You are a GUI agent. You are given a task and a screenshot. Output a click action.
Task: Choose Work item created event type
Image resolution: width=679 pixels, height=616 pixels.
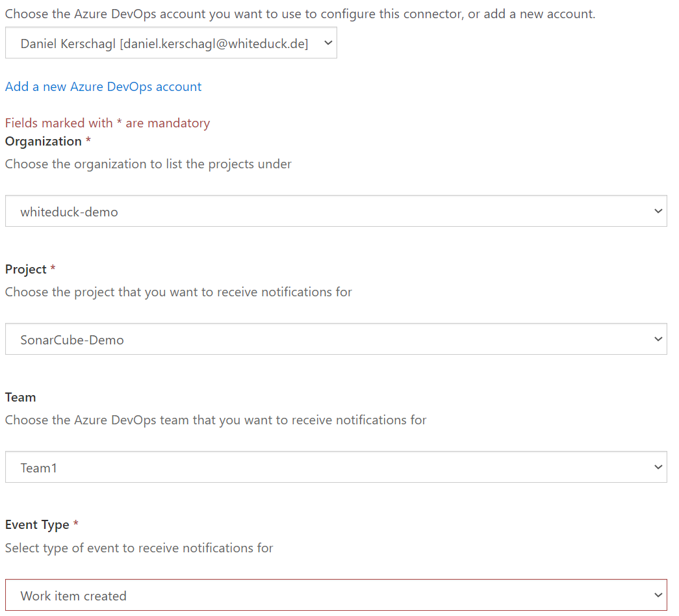click(x=336, y=595)
